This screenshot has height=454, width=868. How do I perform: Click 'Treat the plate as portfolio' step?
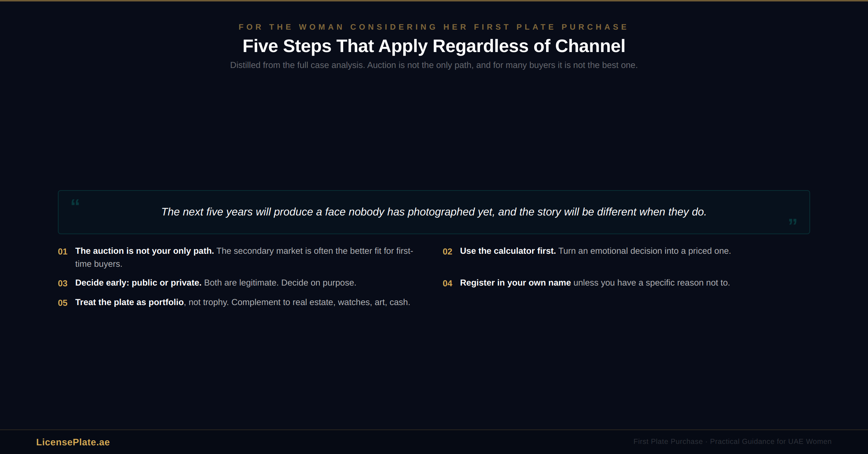tap(129, 302)
